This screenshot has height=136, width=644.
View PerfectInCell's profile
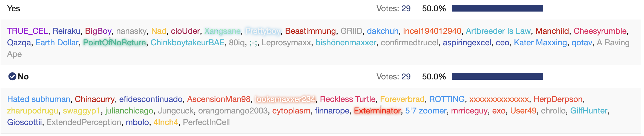(x=206, y=122)
